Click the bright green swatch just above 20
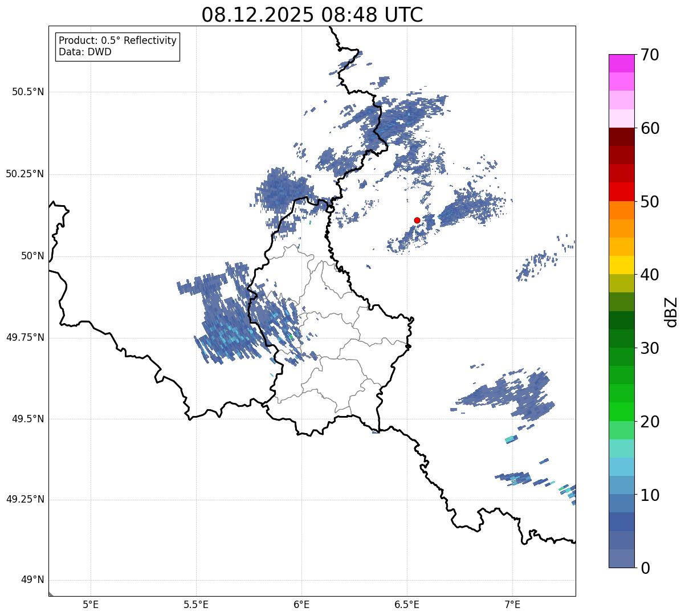The height and width of the screenshot is (616, 685). pos(621,411)
